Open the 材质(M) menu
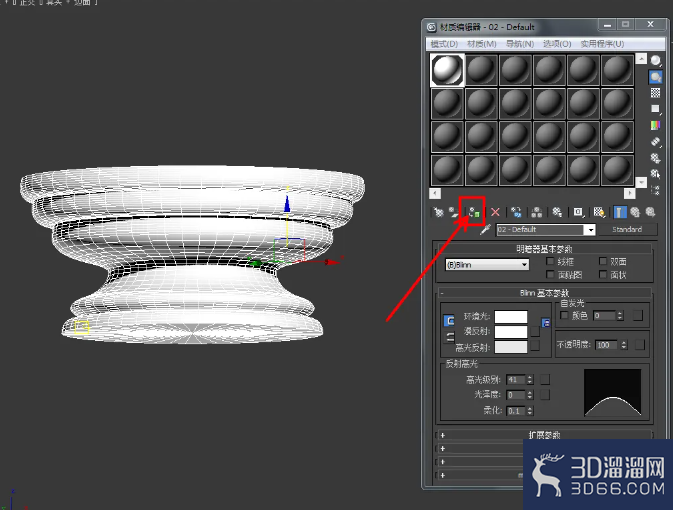 point(482,44)
